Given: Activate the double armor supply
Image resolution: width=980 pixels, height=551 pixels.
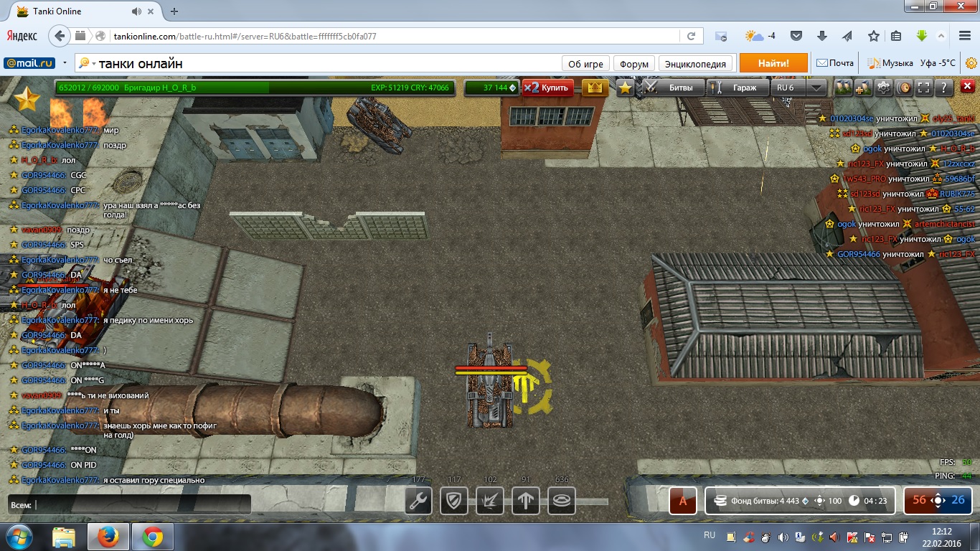Looking at the screenshot, I should [x=454, y=500].
